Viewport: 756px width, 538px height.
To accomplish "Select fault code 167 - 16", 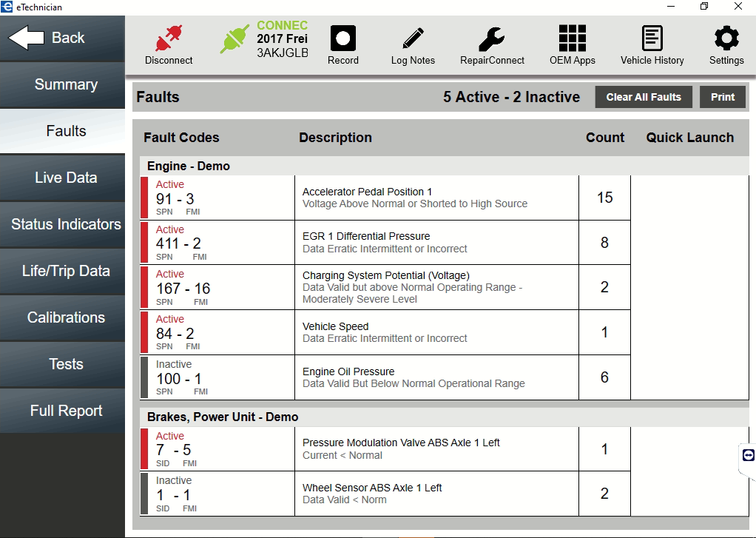I will click(183, 289).
